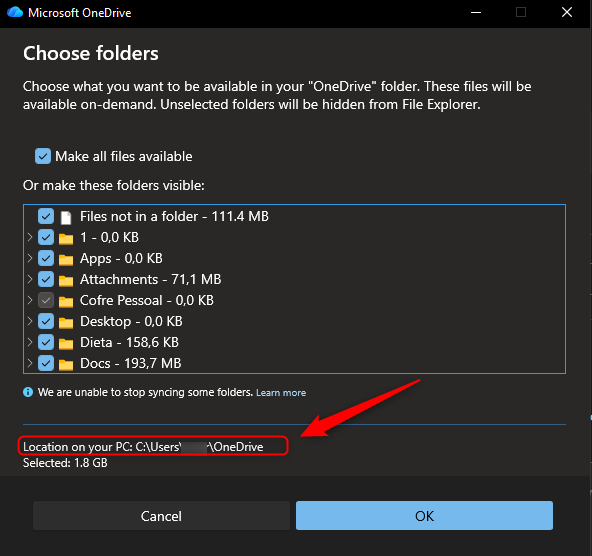Toggle the Make all files available checkbox
Viewport: 592px width, 556px height.
click(x=43, y=156)
